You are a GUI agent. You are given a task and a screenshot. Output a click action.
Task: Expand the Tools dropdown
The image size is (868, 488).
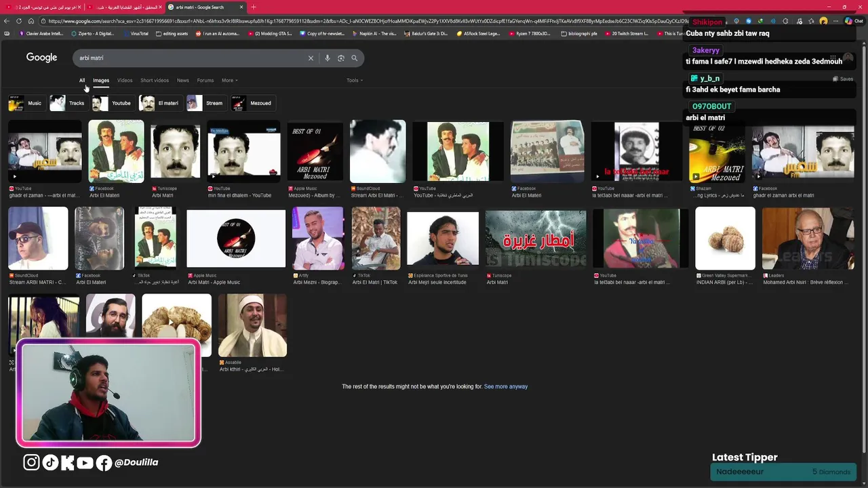point(354,81)
